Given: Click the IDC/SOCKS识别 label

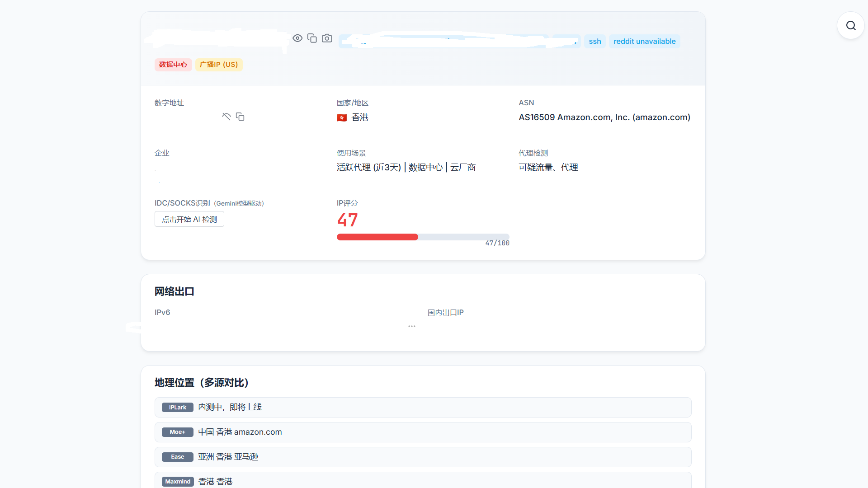Looking at the screenshot, I should coord(182,203).
